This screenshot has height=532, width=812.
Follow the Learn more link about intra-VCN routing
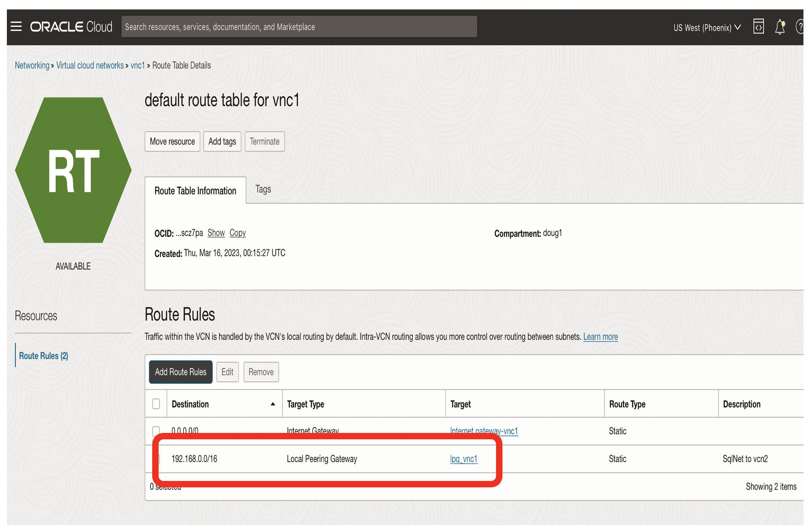(600, 336)
